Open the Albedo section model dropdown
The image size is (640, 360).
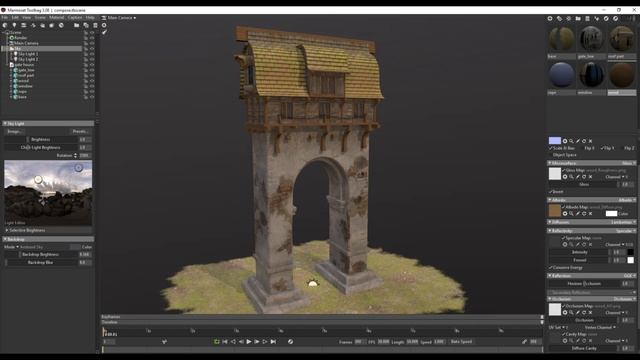[x=627, y=200]
